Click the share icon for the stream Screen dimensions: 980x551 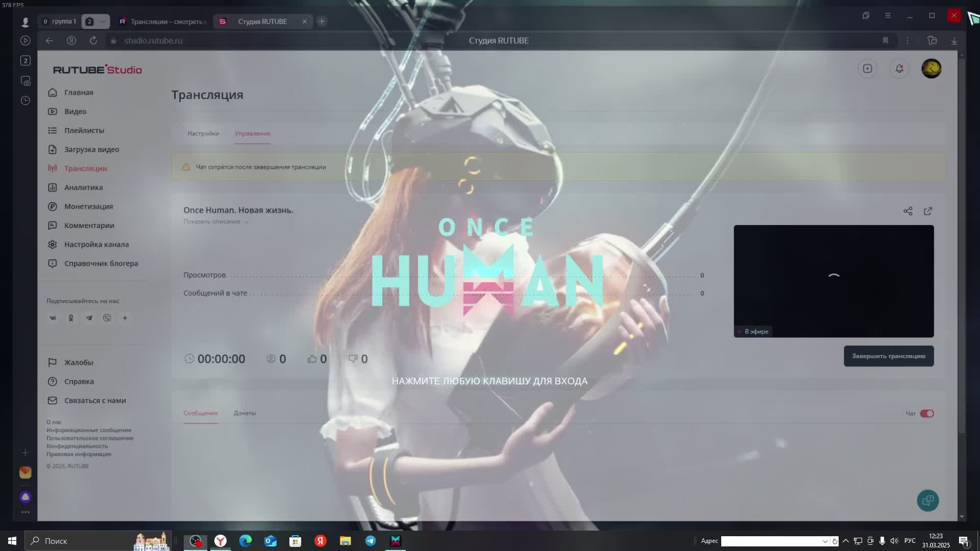tap(908, 211)
